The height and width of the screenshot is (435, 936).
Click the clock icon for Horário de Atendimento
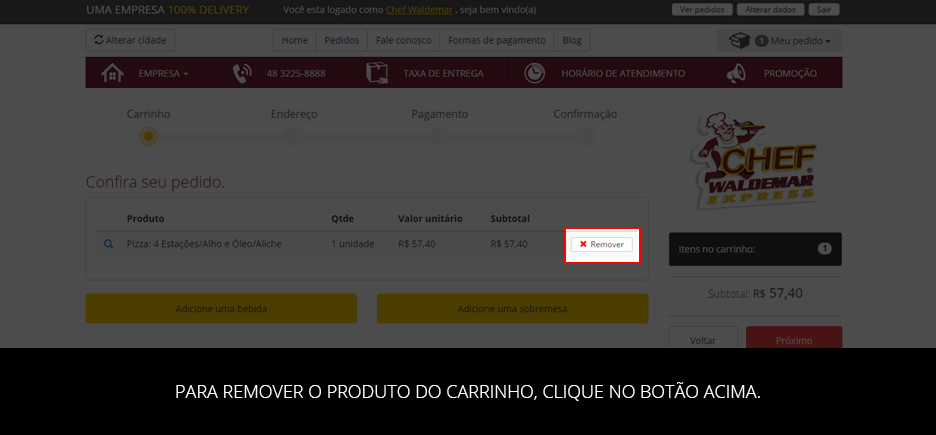click(x=534, y=73)
